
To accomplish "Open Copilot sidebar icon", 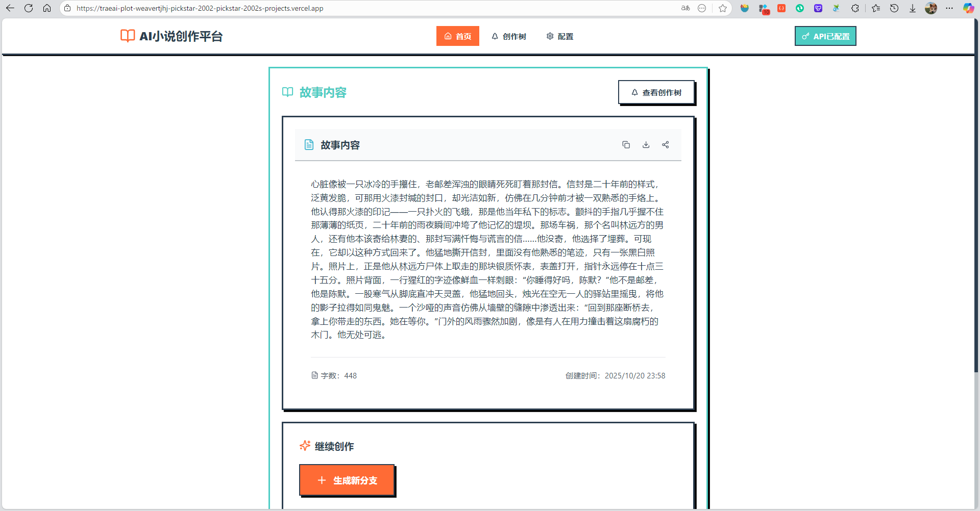I will pyautogui.click(x=968, y=8).
